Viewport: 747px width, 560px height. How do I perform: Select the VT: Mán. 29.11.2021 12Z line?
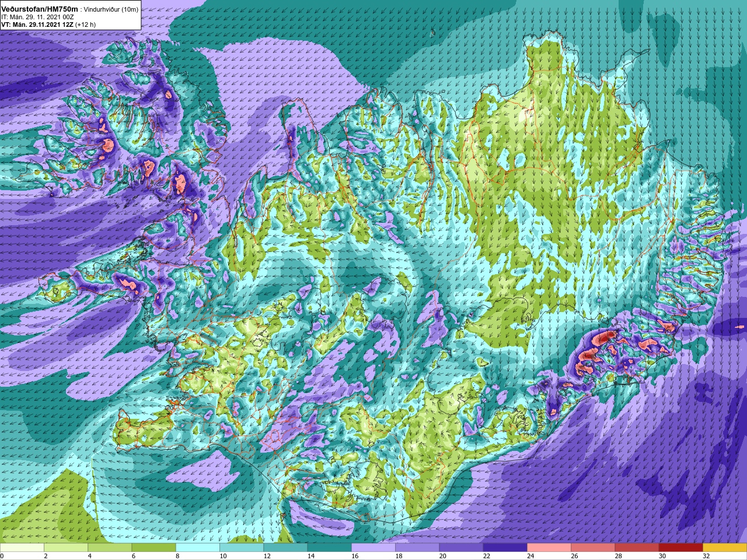48,24
